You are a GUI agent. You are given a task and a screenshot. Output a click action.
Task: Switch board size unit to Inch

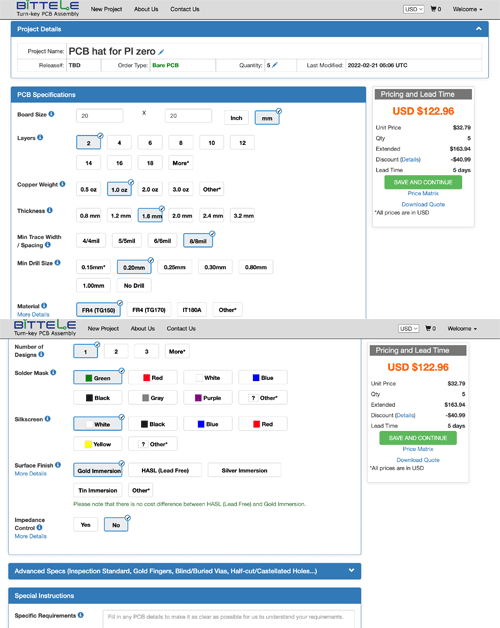coord(236,118)
